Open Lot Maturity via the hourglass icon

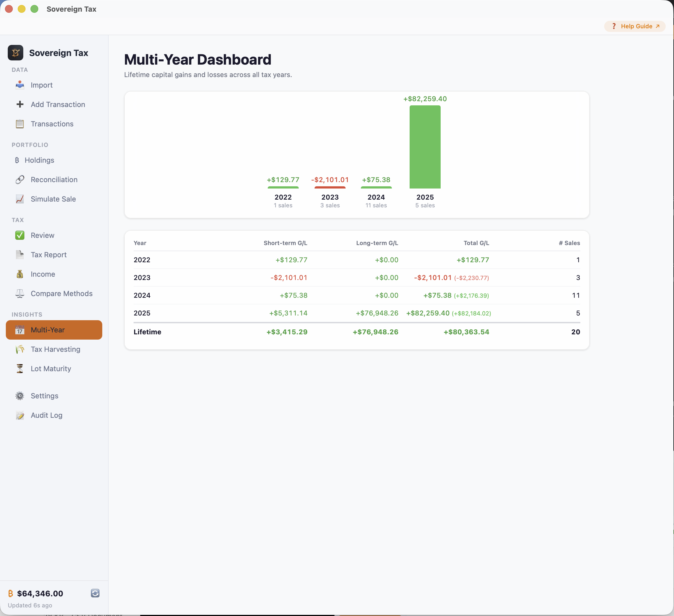[50, 368]
